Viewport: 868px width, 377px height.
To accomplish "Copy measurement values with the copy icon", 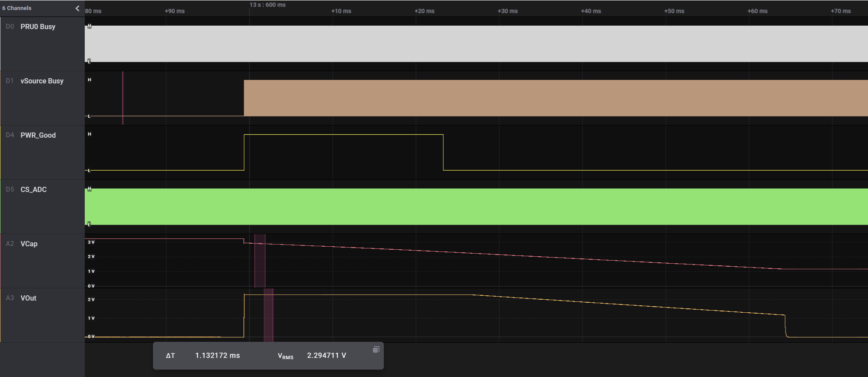I will pos(376,350).
